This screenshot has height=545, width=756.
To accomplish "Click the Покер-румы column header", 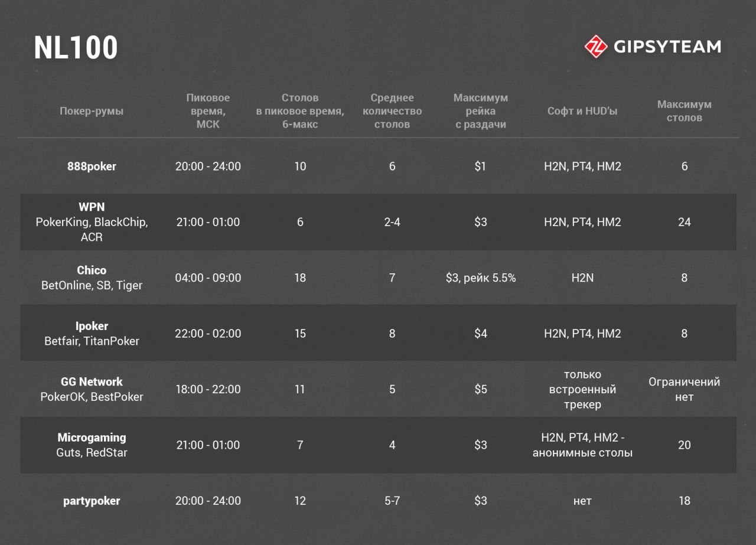I will point(92,111).
